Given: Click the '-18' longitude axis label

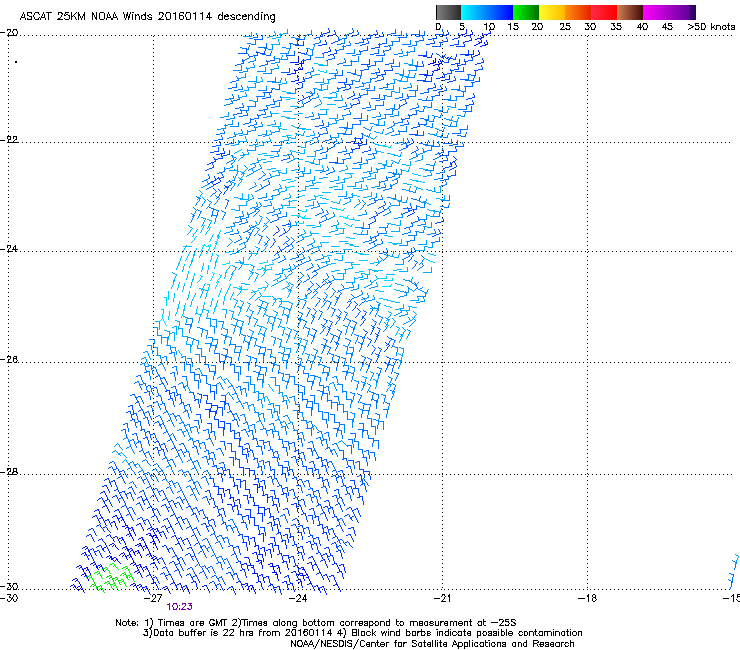Looking at the screenshot, I should click(587, 598).
